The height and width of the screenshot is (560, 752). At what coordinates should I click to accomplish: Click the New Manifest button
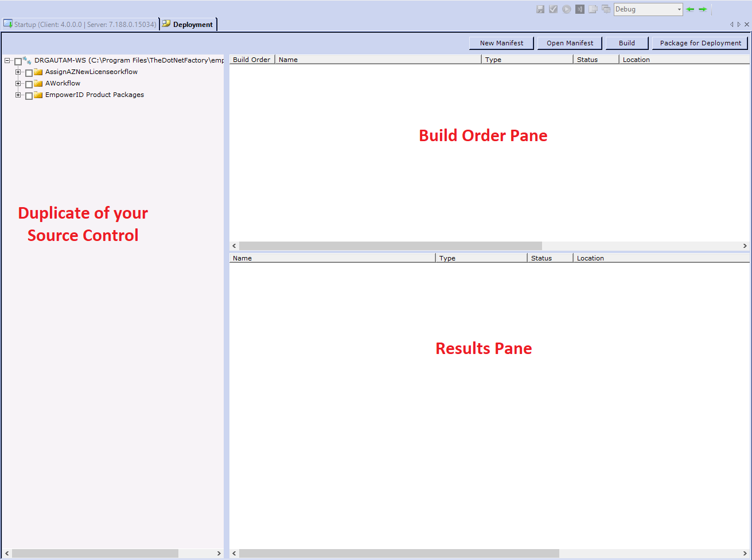pos(501,43)
